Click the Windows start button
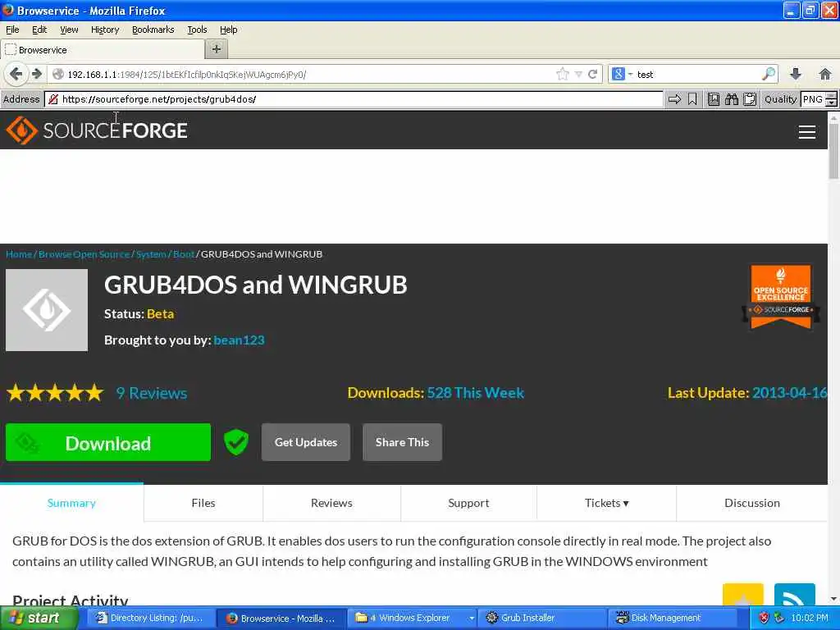840x630 pixels. 39,618
